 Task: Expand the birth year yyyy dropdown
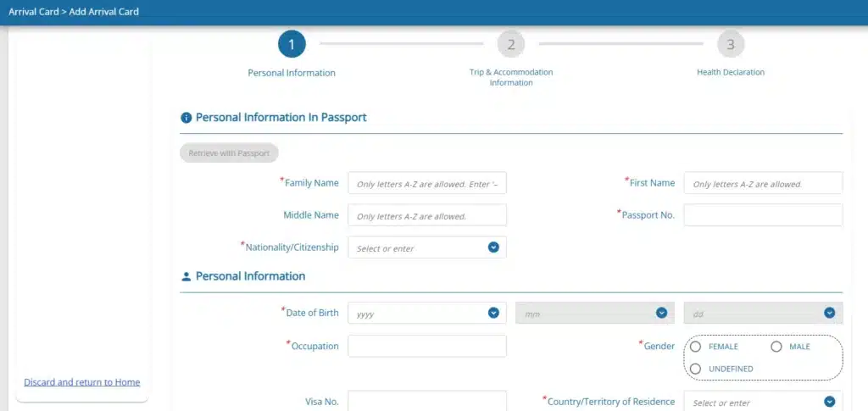click(x=494, y=313)
